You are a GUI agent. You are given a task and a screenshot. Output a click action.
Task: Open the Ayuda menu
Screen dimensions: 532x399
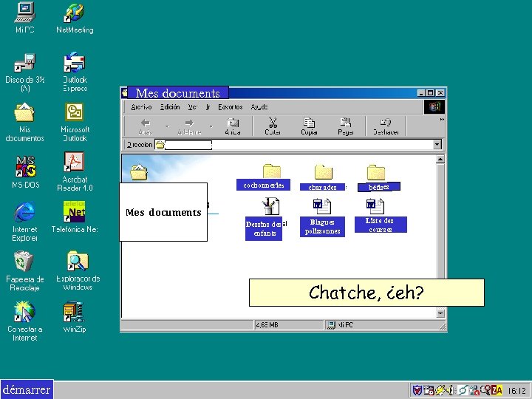259,107
